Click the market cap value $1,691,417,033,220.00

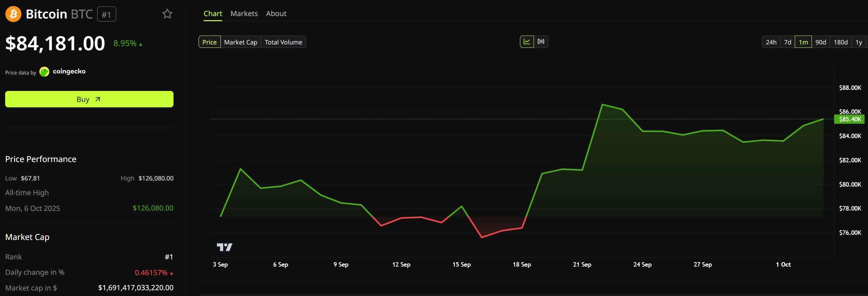(136, 287)
